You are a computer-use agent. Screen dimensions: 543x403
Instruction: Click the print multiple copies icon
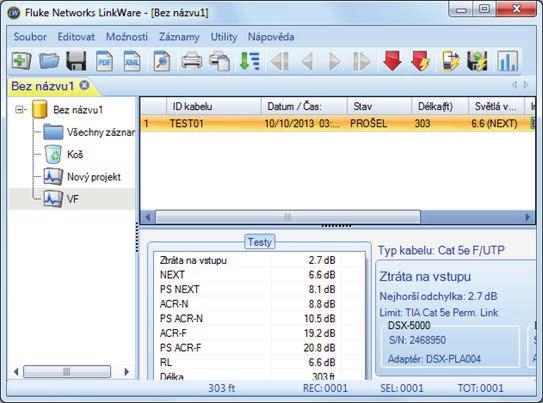coord(220,61)
